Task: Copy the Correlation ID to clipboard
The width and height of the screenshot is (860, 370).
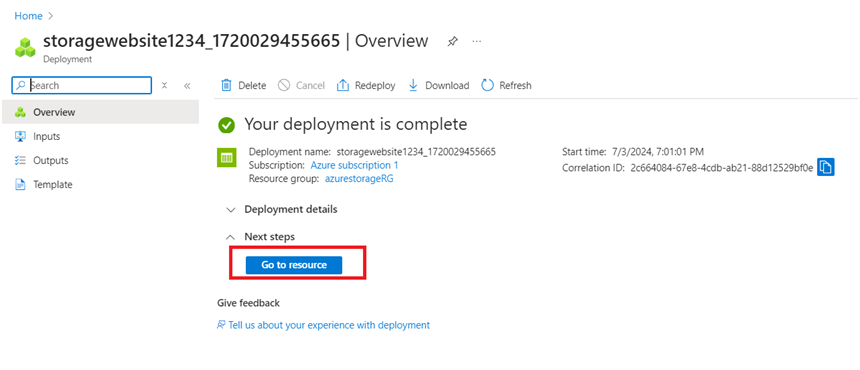Action: tap(825, 167)
